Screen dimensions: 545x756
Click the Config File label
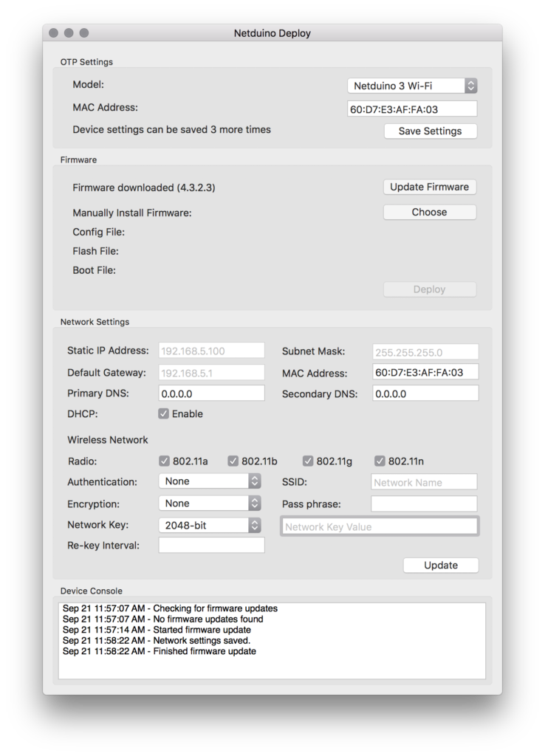tap(98, 232)
